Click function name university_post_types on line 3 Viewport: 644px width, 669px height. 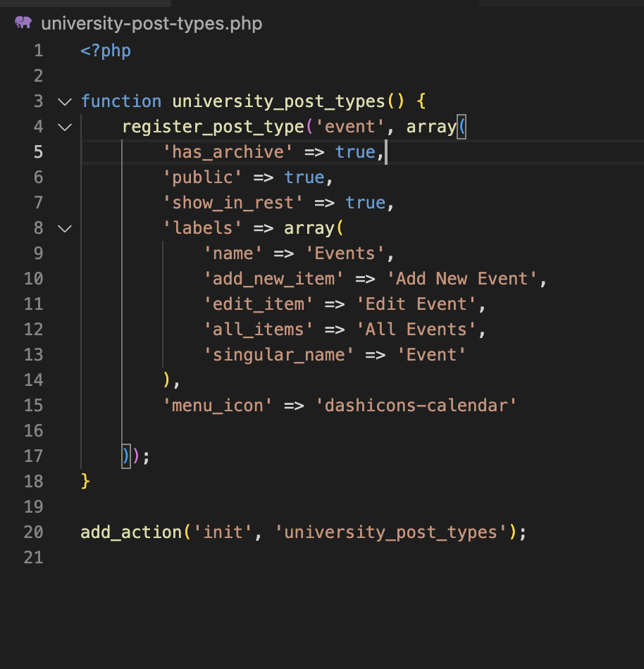[x=279, y=102]
